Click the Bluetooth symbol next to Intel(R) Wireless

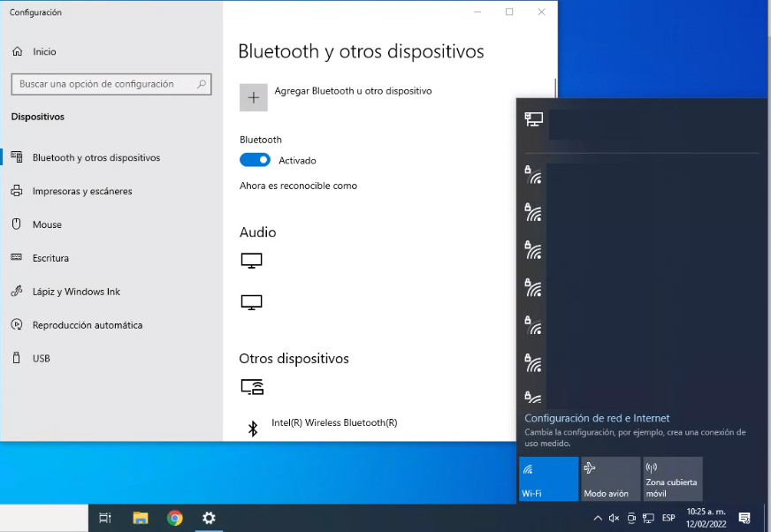253,429
